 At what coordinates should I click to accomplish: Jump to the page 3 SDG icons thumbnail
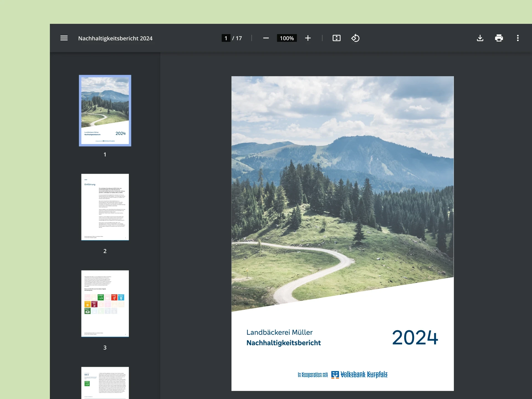[x=105, y=303]
